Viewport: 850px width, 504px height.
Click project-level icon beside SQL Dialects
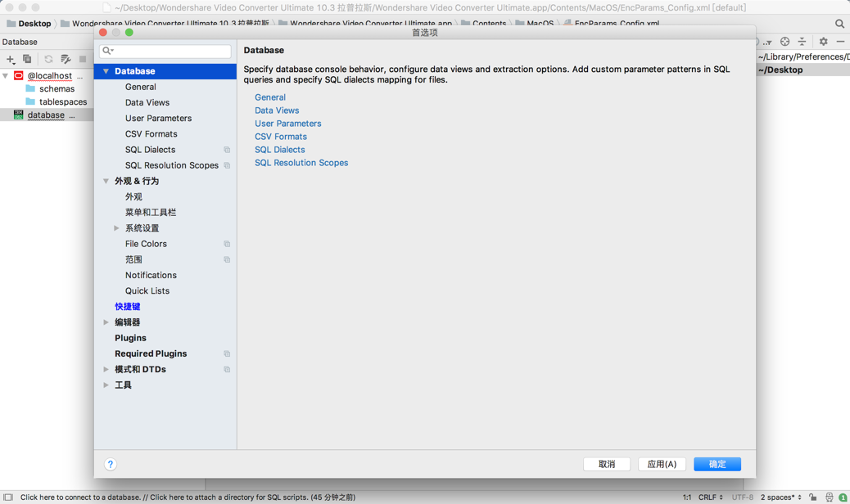coord(227,150)
